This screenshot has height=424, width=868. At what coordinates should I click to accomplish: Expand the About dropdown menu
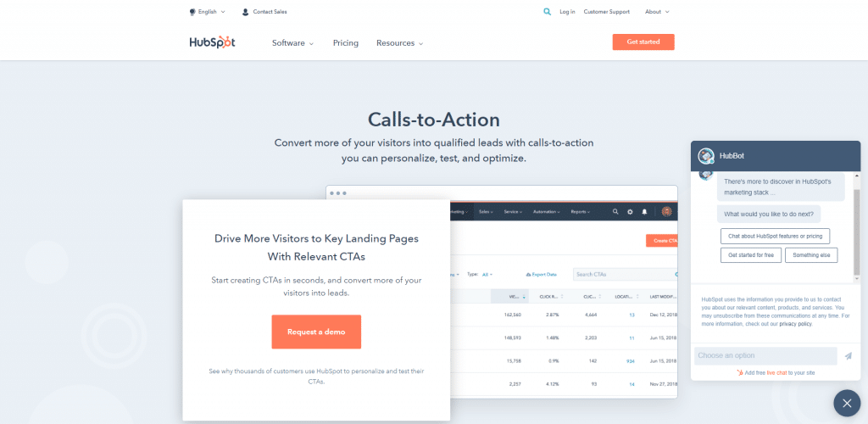(657, 12)
